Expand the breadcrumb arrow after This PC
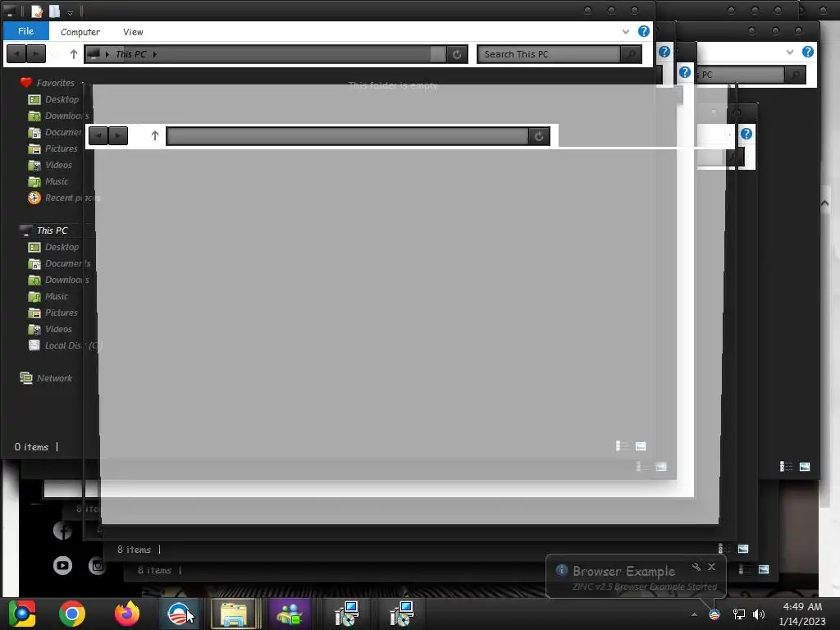This screenshot has height=630, width=840. coord(155,54)
